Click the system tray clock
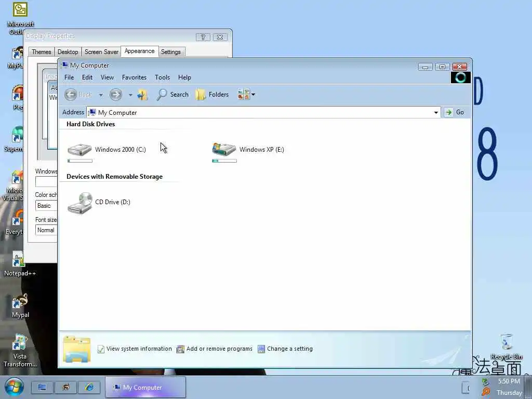Screen dimensions: 532x399 click(x=509, y=387)
